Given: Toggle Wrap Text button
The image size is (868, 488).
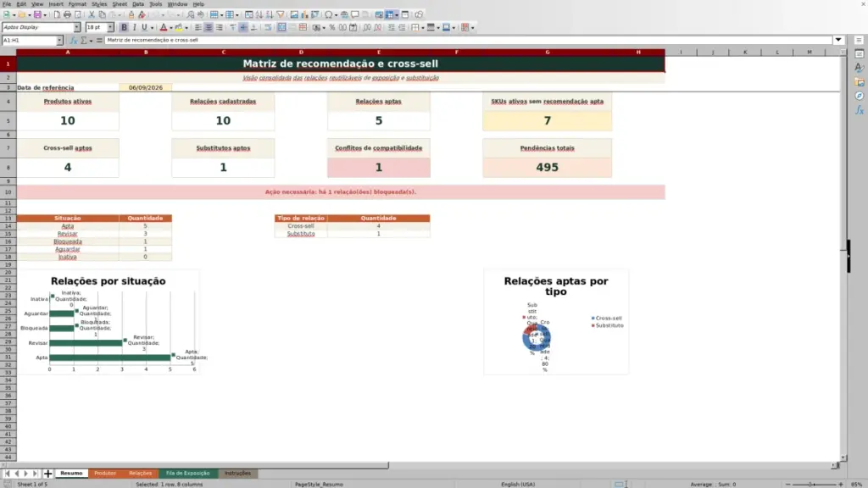Looking at the screenshot, I should [268, 28].
